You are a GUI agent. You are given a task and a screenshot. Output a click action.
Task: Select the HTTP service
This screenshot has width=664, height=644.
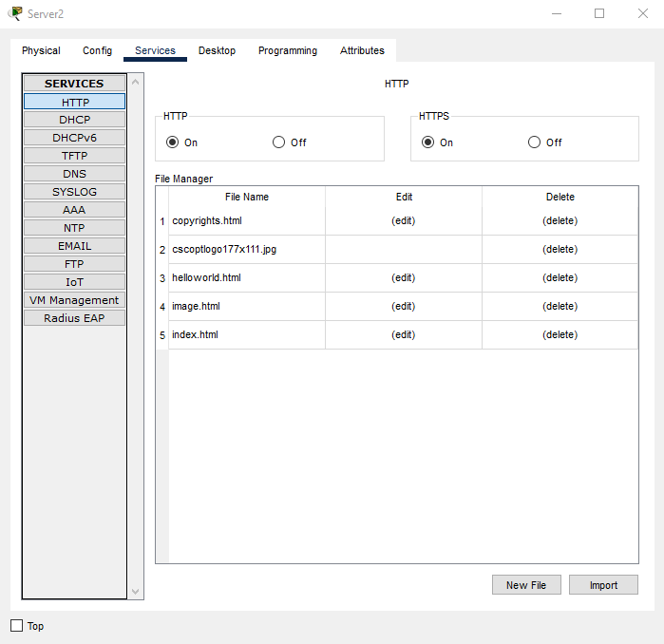74,102
